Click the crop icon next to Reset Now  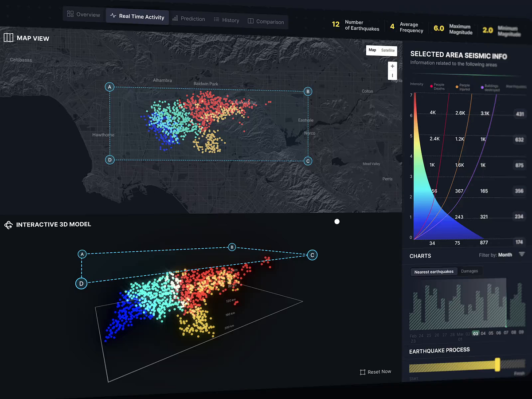tap(362, 372)
